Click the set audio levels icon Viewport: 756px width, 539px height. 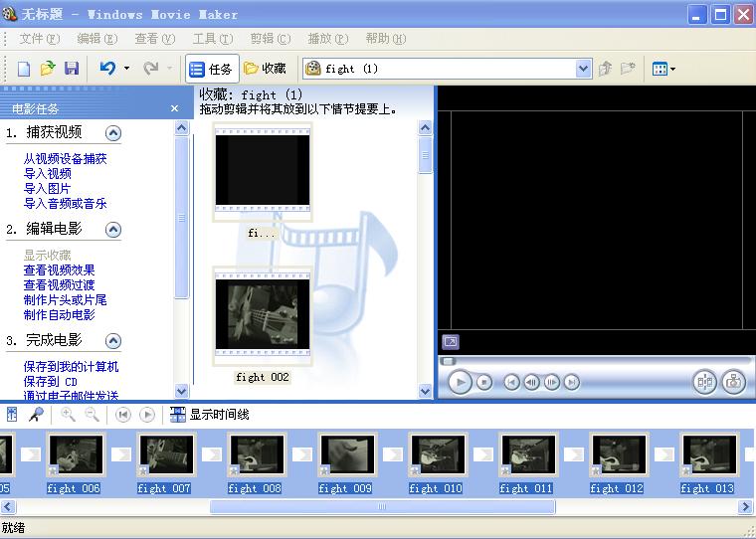(x=12, y=414)
